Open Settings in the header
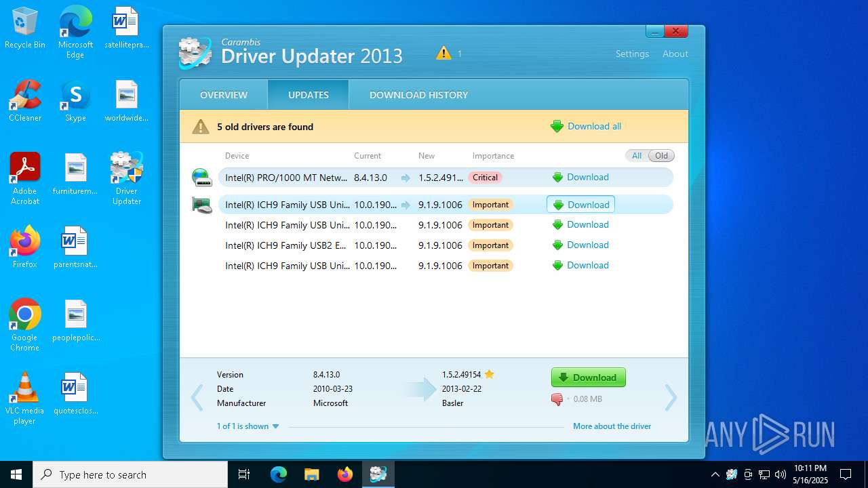The image size is (868, 488). point(632,54)
